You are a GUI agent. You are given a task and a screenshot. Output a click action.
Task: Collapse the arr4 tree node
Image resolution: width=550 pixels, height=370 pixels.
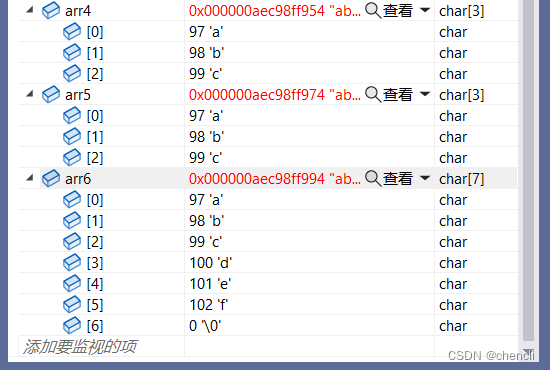coord(30,10)
